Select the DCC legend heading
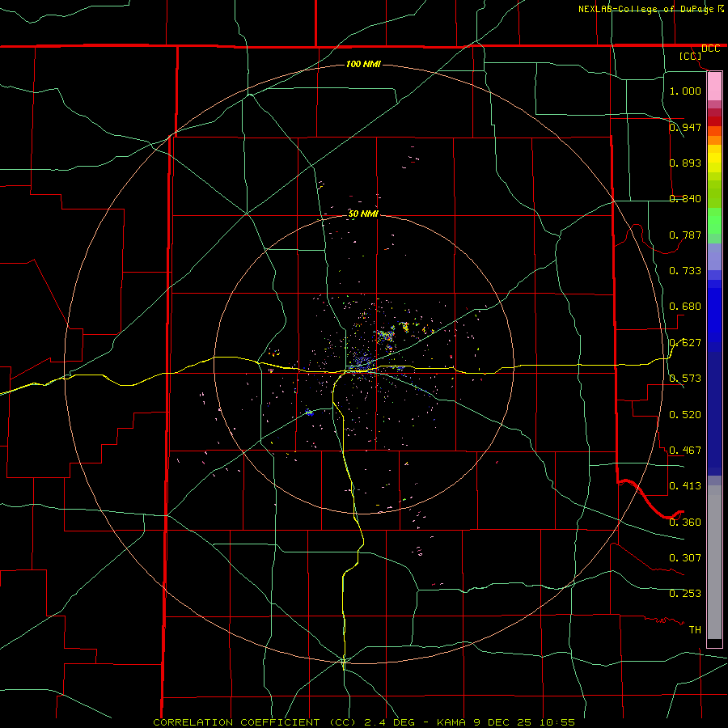Image resolution: width=728 pixels, height=728 pixels. [710, 49]
